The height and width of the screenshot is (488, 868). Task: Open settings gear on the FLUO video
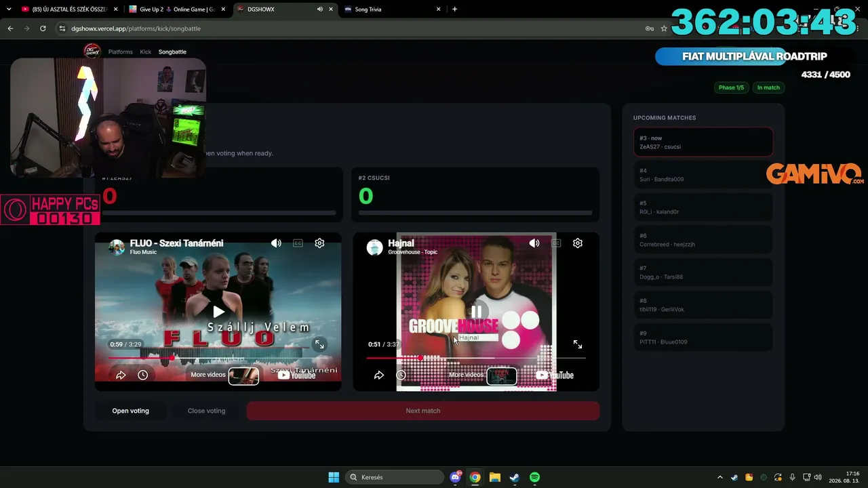coord(319,243)
